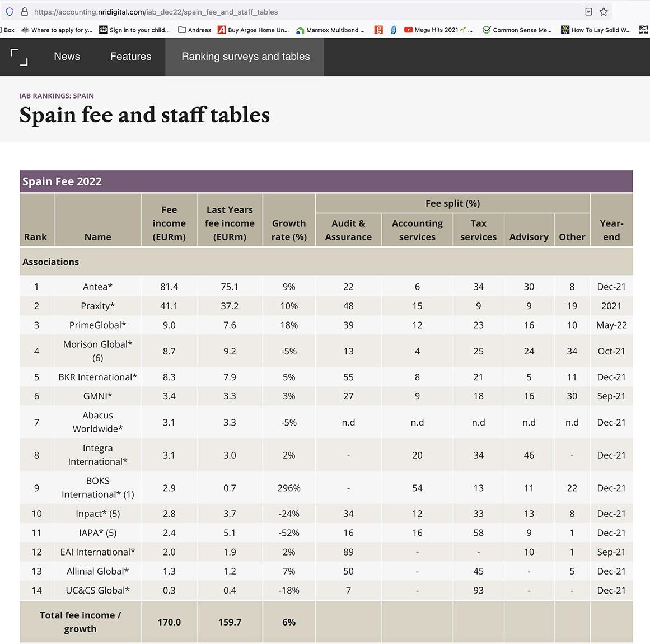Click Morison Global's year-end 'Oct-21' cell
Image resolution: width=650 pixels, height=644 pixels.
tap(611, 351)
